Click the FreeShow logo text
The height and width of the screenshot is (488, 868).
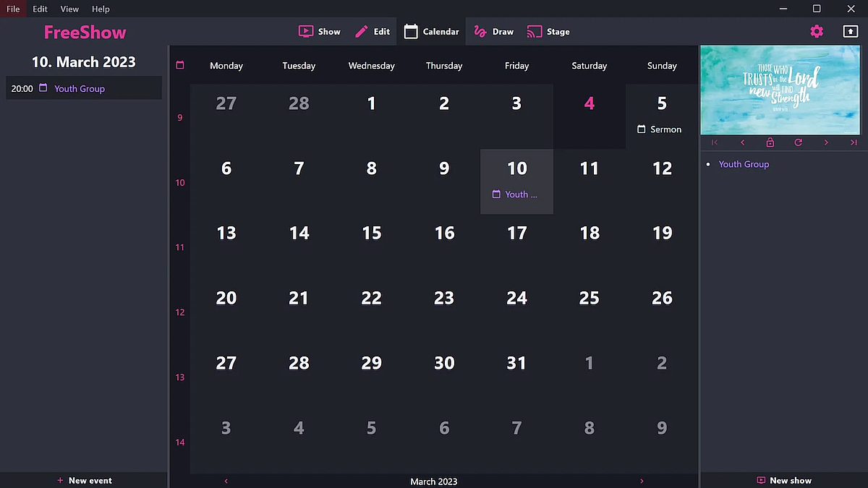pos(85,32)
